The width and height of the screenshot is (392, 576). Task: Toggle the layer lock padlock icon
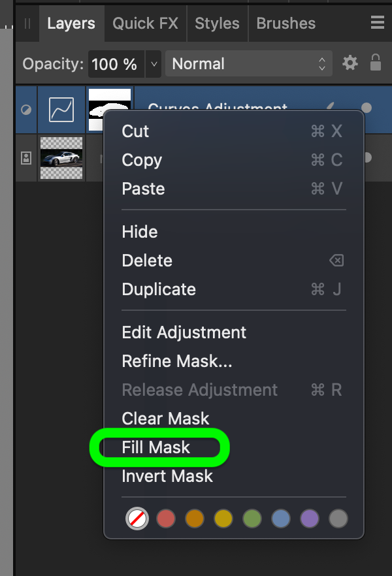tap(376, 63)
